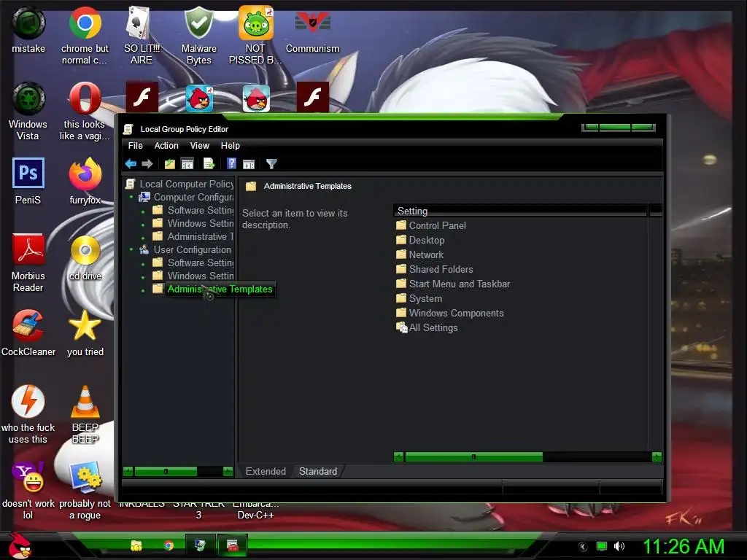Open the 'mistake' desktop icon

[x=28, y=30]
